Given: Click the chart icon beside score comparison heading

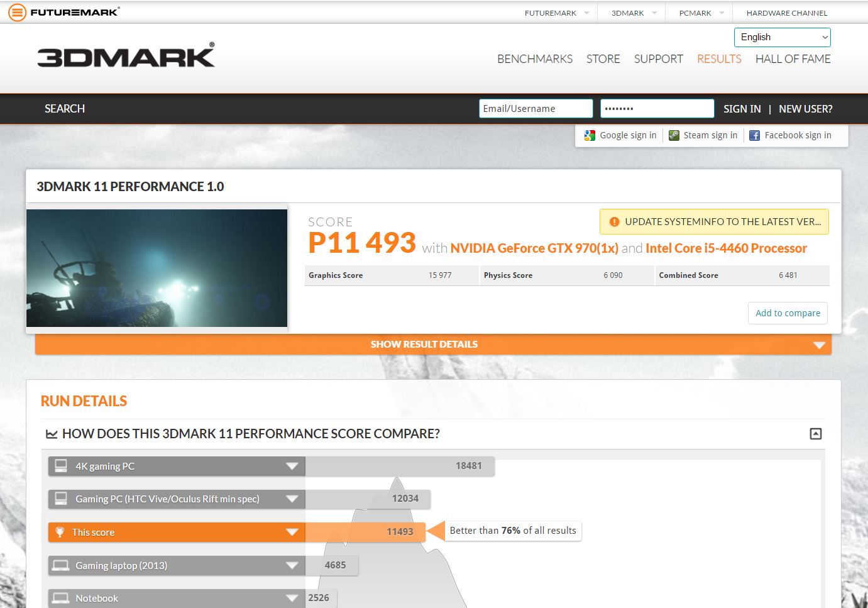Looking at the screenshot, I should (x=52, y=434).
